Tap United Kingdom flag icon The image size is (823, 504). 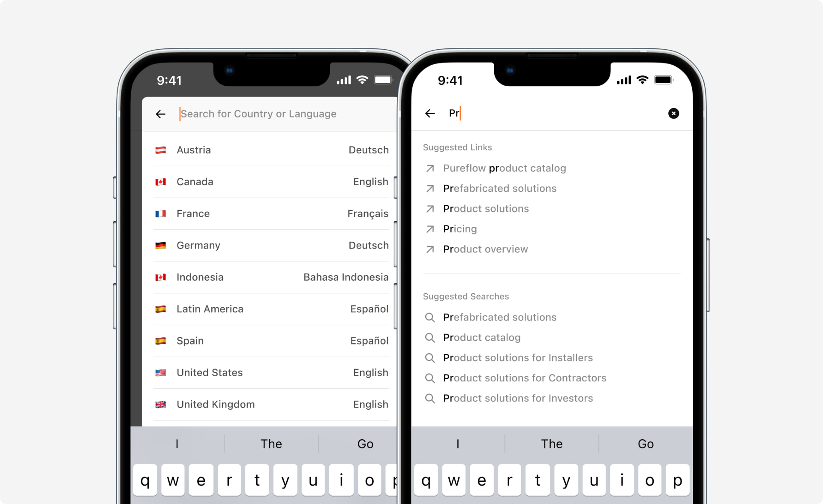click(x=162, y=404)
